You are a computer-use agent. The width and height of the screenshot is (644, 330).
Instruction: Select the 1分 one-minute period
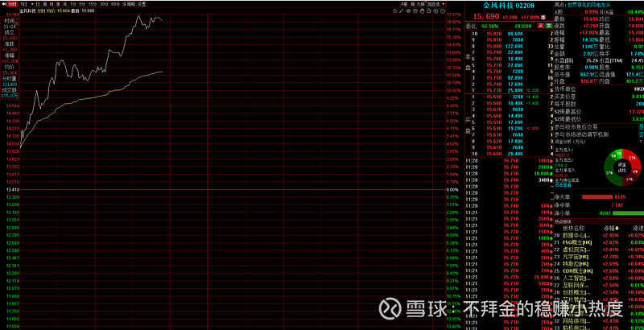[x=72, y=4]
